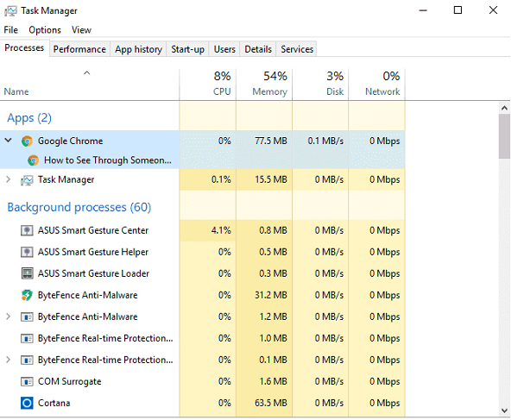
Task: Click the Google Chrome app icon
Action: pyautogui.click(x=27, y=141)
